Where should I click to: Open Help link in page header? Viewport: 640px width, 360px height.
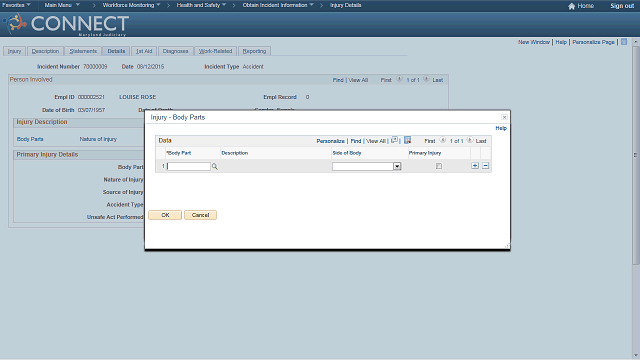click(561, 42)
